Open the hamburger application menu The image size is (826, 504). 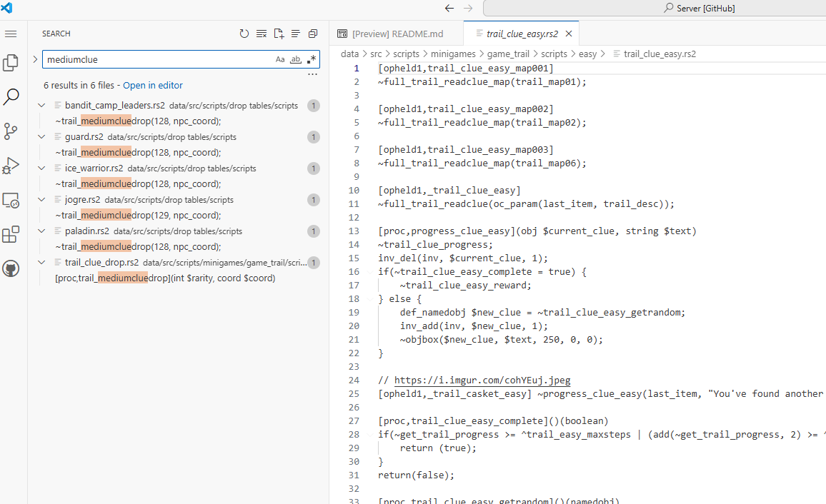click(11, 34)
